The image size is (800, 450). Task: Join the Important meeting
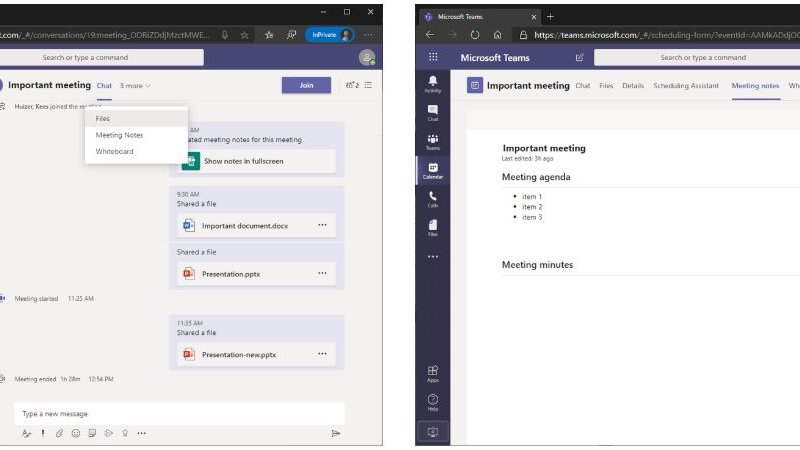pos(306,85)
